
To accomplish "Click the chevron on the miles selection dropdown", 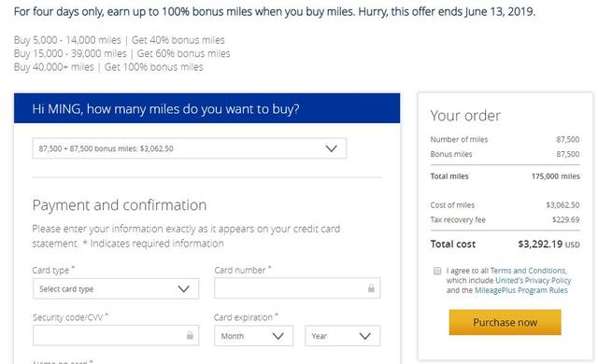I will (x=331, y=148).
